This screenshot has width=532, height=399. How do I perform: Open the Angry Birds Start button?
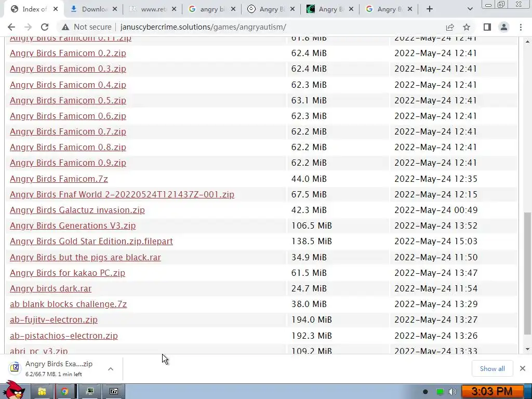pyautogui.click(x=14, y=390)
